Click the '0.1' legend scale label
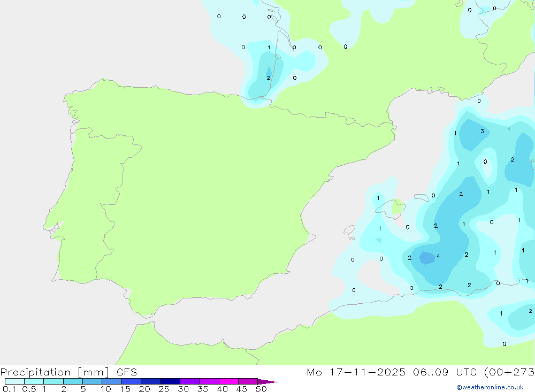The height and width of the screenshot is (392, 535). [x=9, y=389]
